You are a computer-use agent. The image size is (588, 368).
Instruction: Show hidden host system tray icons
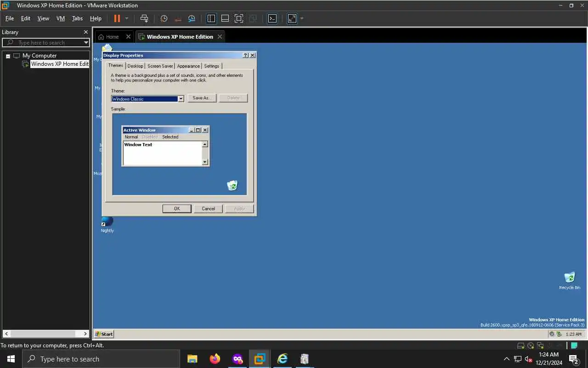tap(507, 359)
